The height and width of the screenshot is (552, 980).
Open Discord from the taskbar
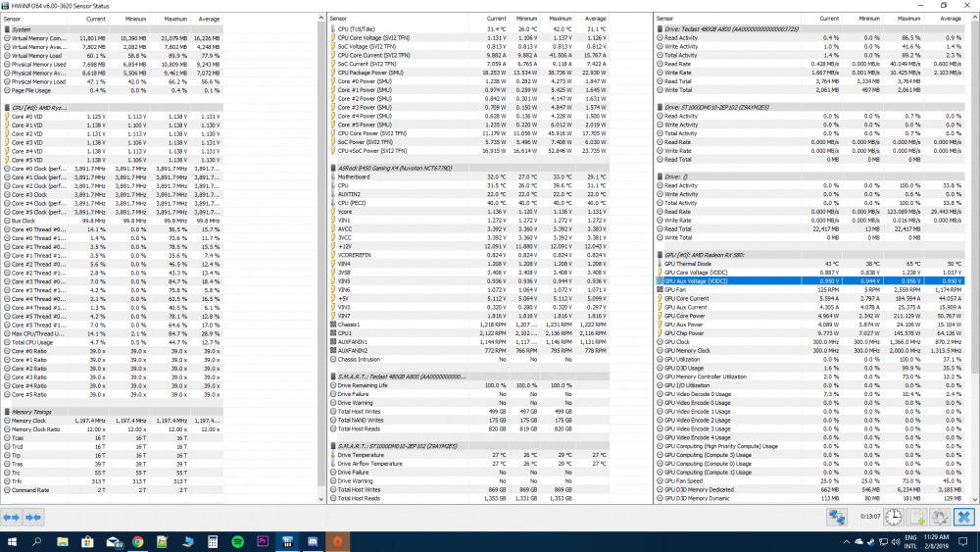click(x=313, y=541)
